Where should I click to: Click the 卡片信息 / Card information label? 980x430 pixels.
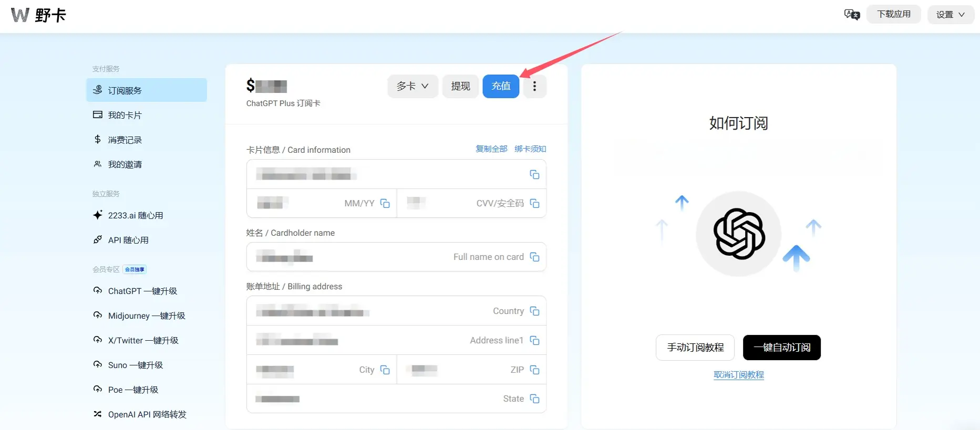click(298, 150)
